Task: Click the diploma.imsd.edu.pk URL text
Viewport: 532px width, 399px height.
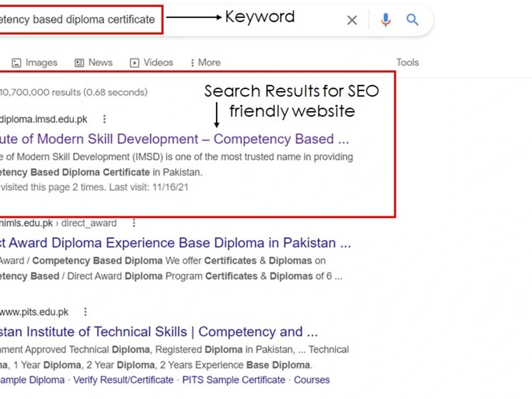Action: [44, 119]
